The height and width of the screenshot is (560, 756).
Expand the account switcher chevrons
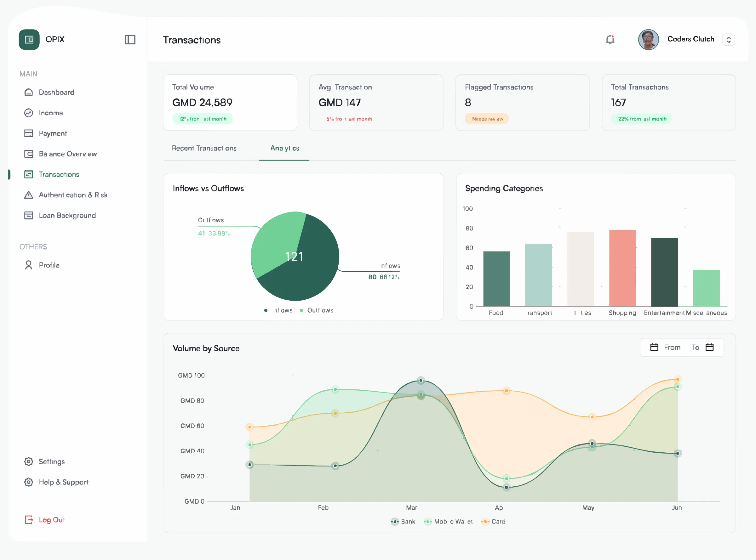click(x=729, y=40)
